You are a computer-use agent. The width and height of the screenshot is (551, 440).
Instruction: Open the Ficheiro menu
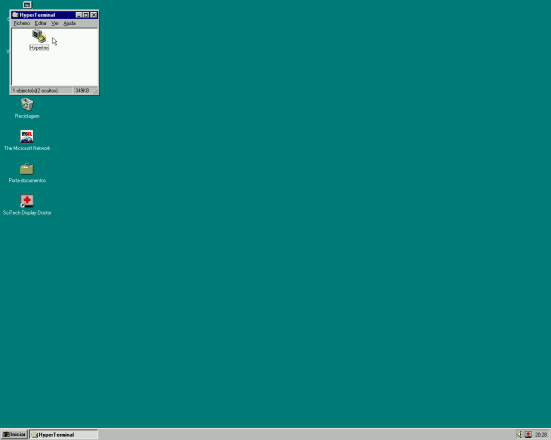[22, 23]
